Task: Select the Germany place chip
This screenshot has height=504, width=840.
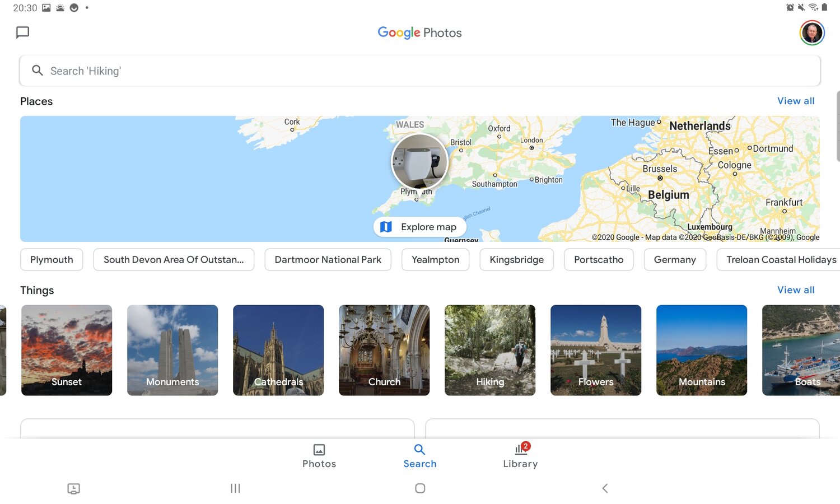Action: [x=675, y=259]
